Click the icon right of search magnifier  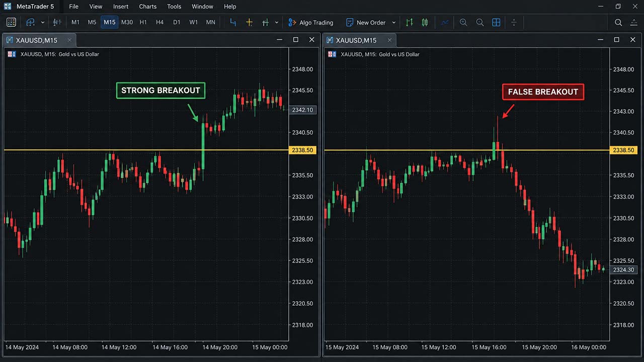tap(634, 22)
